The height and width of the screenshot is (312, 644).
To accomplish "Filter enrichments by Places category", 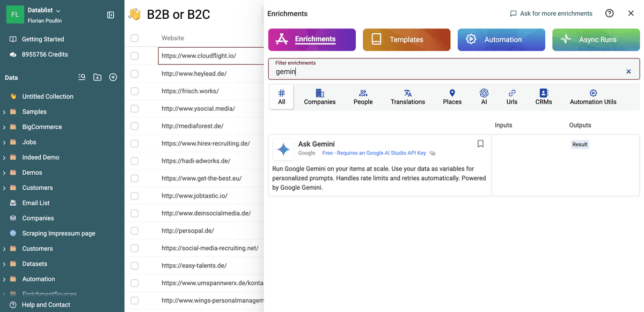I will 452,97.
